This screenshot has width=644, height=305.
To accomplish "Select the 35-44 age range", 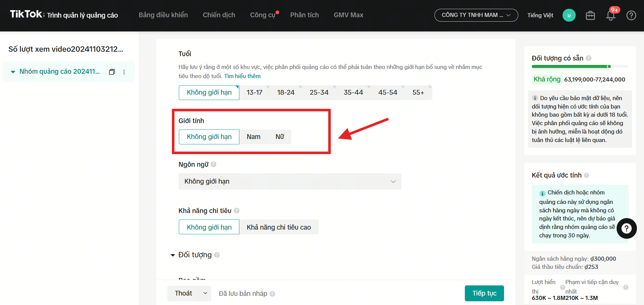I will 353,93.
